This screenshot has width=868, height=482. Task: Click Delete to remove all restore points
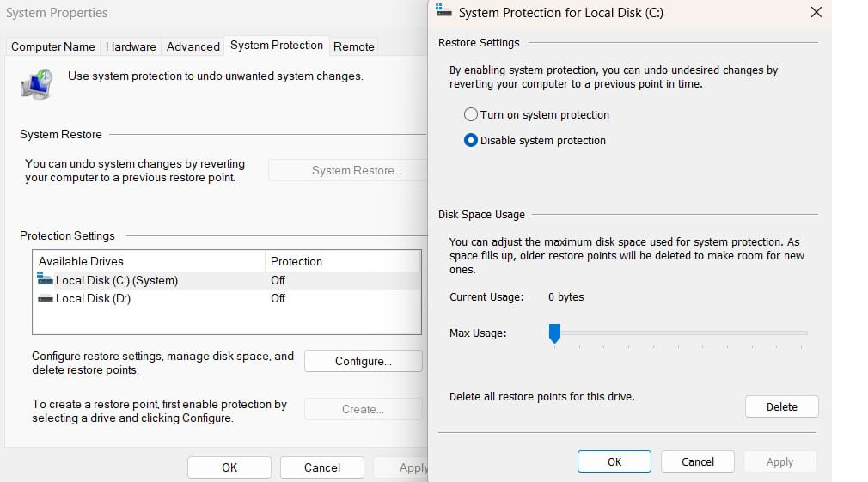[x=781, y=406]
